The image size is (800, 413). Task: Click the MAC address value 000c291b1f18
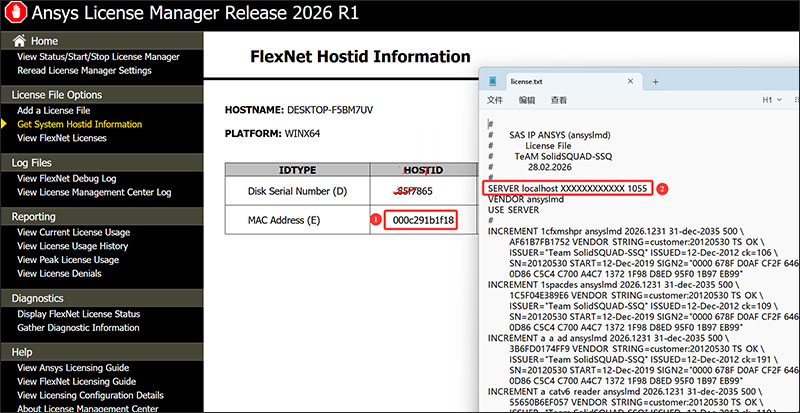pos(423,221)
